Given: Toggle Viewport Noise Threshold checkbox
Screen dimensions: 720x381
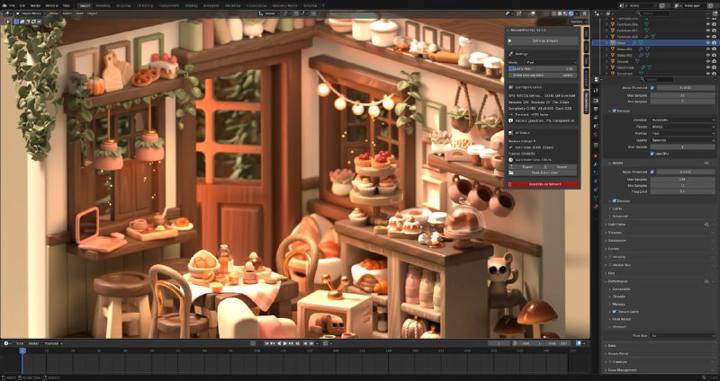Looking at the screenshot, I should pos(652,88).
